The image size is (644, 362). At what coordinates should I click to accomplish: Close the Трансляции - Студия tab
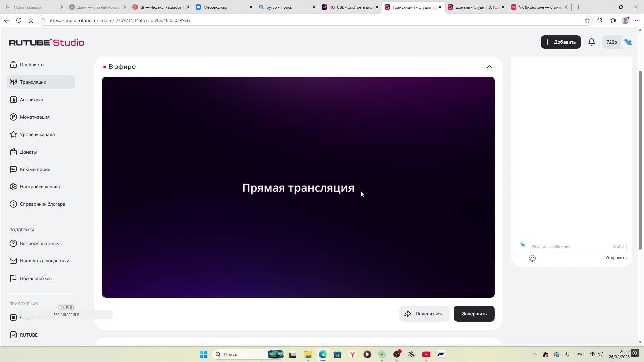440,7
